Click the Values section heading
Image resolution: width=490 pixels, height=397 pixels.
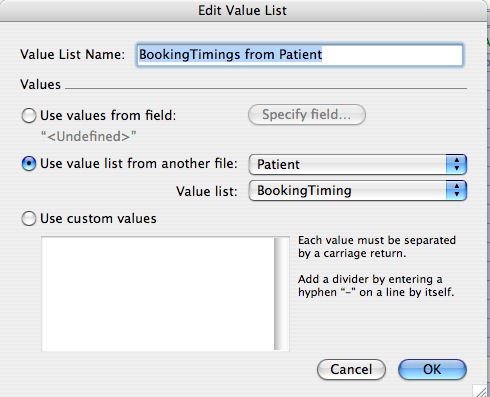click(40, 84)
